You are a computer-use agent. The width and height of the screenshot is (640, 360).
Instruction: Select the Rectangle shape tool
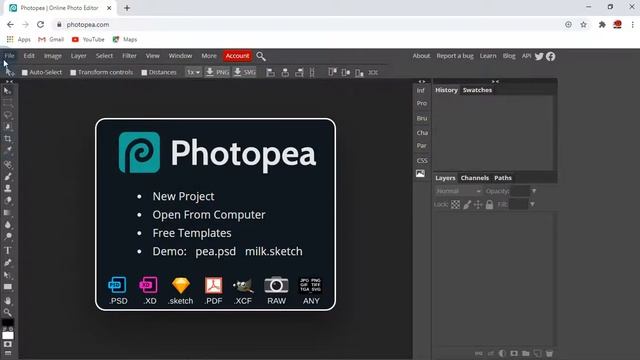click(x=7, y=287)
